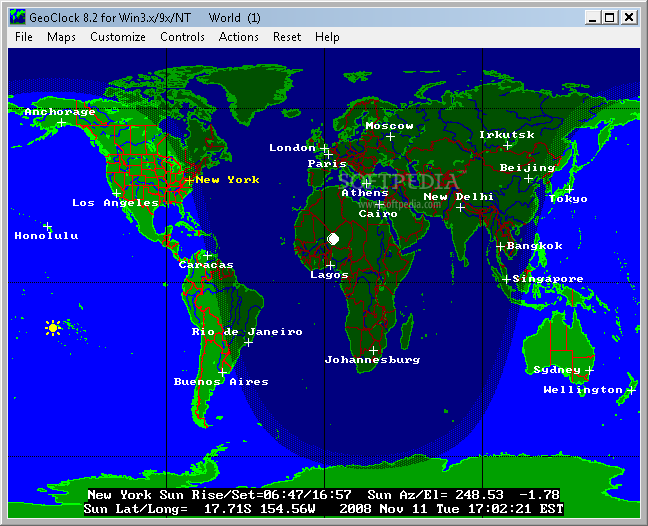Click the Beijing cross marker
The image size is (648, 526).
528,179
